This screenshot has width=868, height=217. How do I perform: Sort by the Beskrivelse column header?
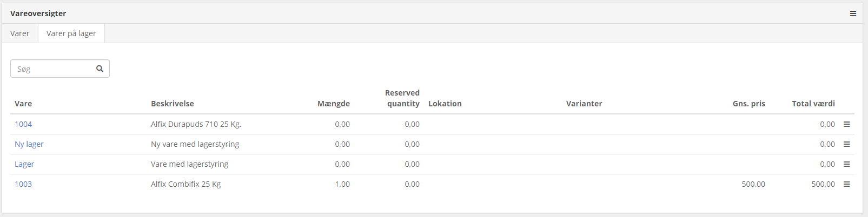[172, 104]
